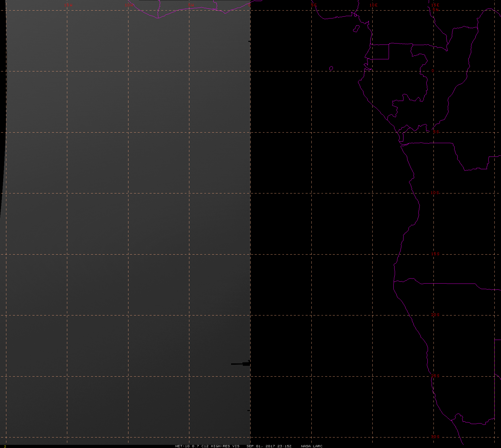Click the 30S latitude label
The image size is (501, 448).
(x=435, y=437)
